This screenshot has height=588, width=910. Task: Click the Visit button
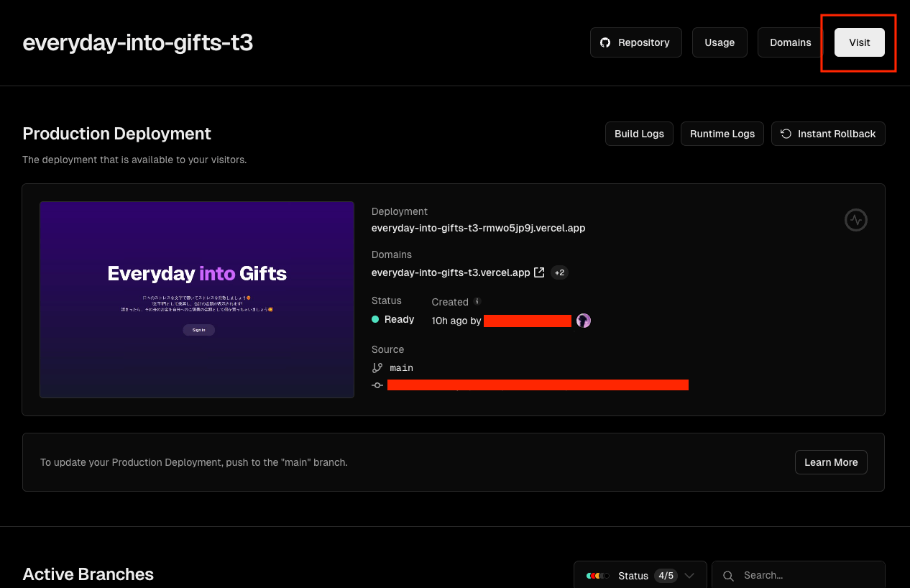(x=860, y=42)
